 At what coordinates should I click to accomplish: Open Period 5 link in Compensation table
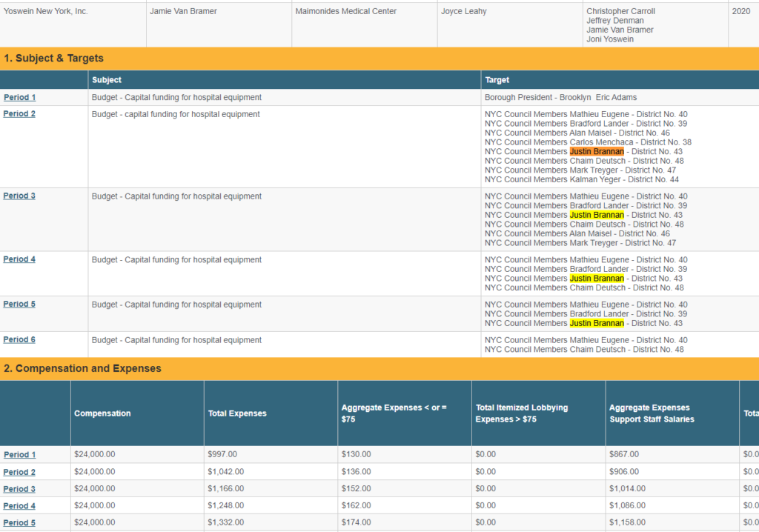19,523
